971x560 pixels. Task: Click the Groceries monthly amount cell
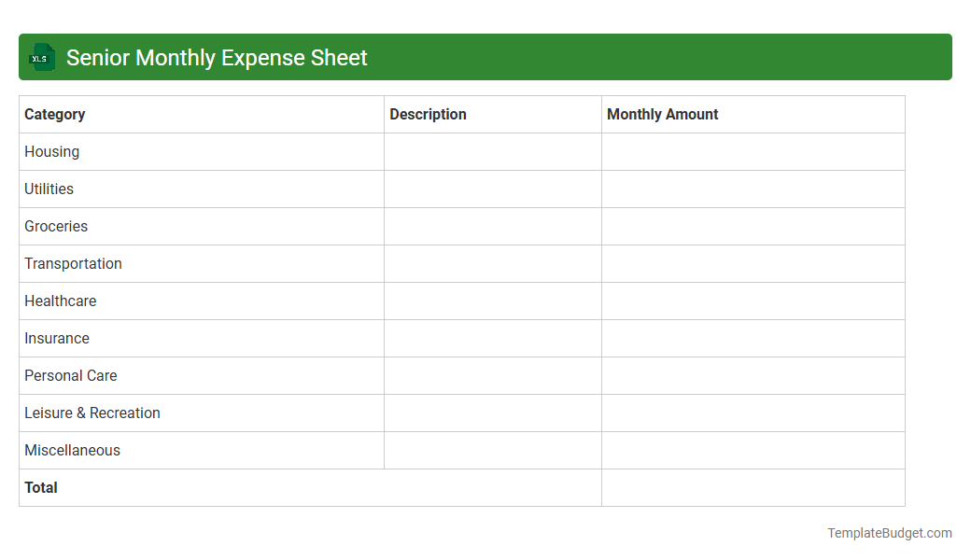pyautogui.click(x=753, y=226)
